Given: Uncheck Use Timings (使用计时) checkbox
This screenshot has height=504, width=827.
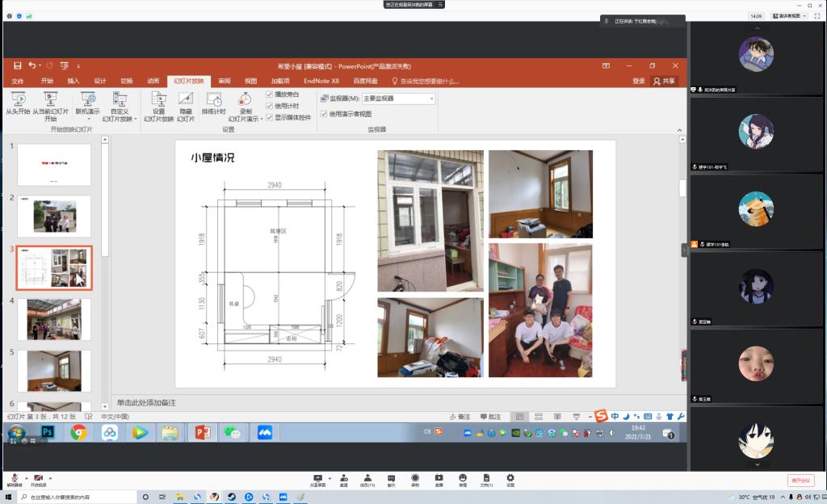Looking at the screenshot, I should (x=270, y=106).
